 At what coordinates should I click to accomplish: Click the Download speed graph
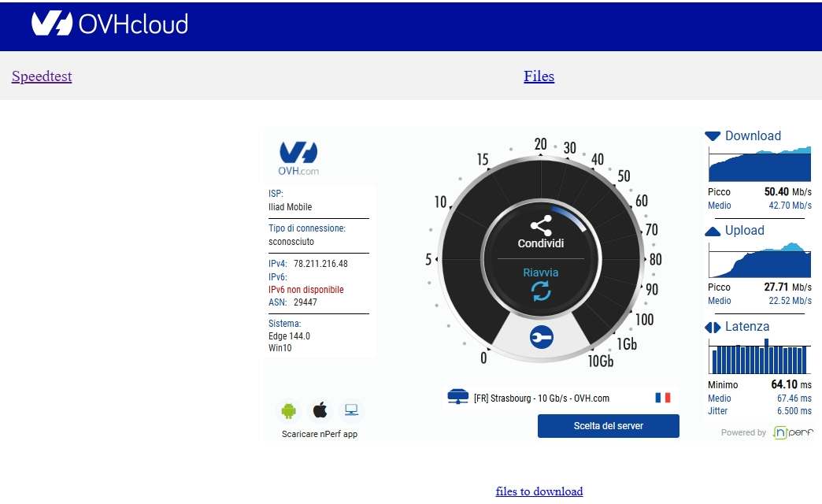760,165
